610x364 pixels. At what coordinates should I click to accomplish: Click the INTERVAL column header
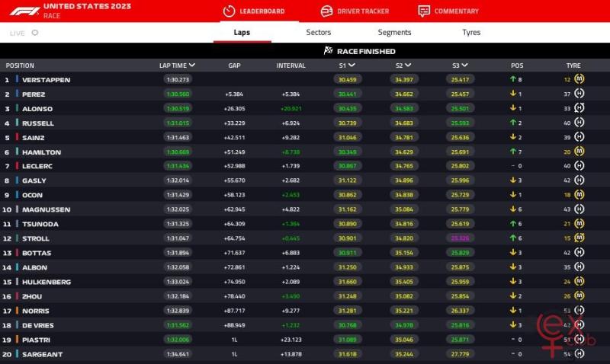click(291, 65)
